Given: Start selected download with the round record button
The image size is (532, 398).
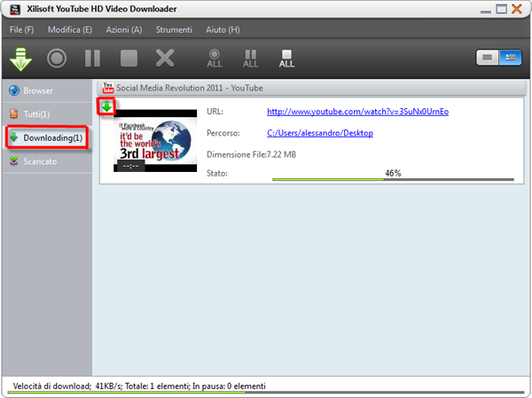Looking at the screenshot, I should point(57,59).
